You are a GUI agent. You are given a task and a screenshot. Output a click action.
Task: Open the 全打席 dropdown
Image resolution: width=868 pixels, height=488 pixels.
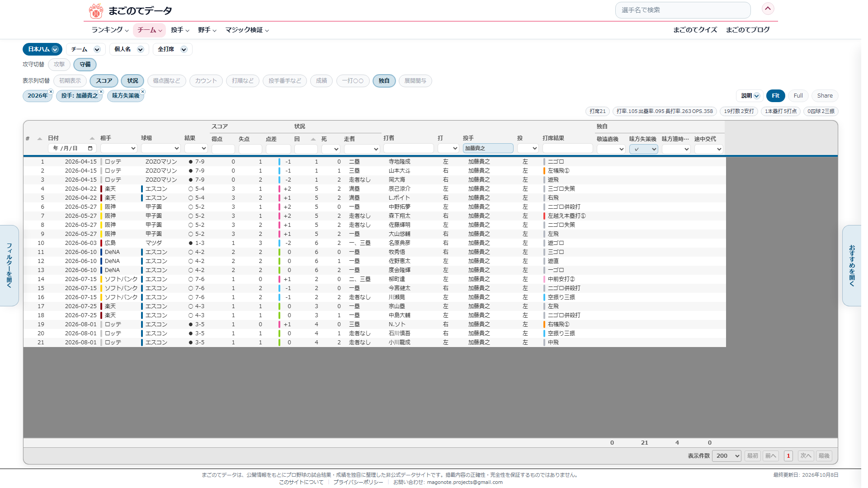click(172, 49)
